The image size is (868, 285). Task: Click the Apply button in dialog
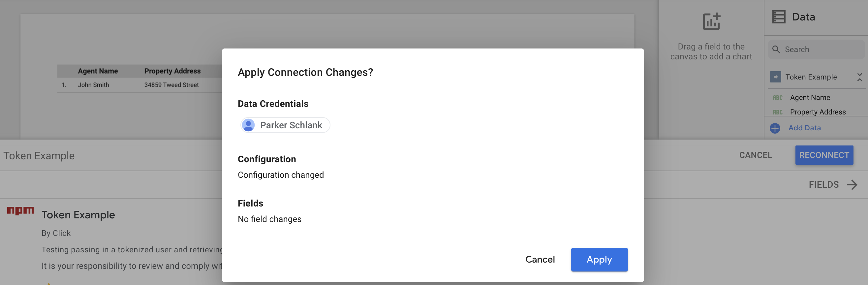[x=599, y=259]
